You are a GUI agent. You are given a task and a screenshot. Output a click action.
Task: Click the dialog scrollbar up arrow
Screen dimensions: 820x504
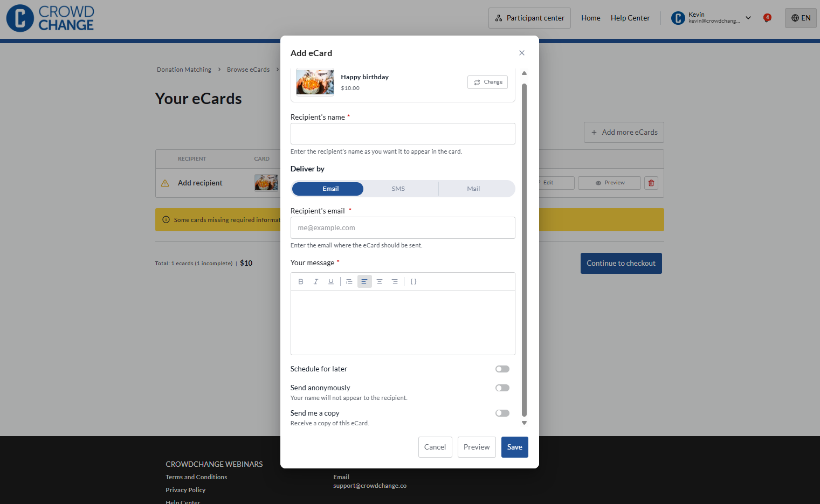tap(524, 73)
